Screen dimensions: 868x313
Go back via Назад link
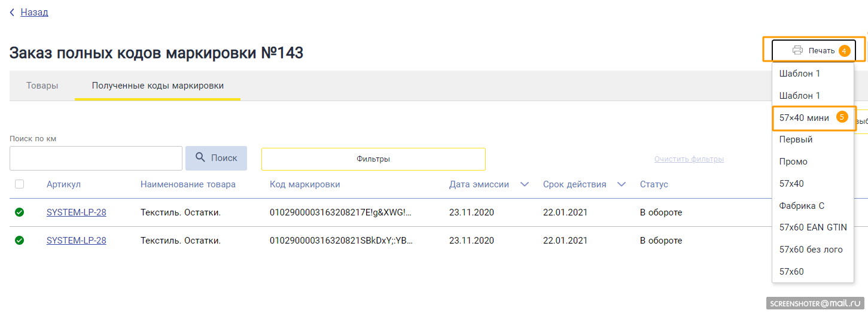(x=34, y=12)
